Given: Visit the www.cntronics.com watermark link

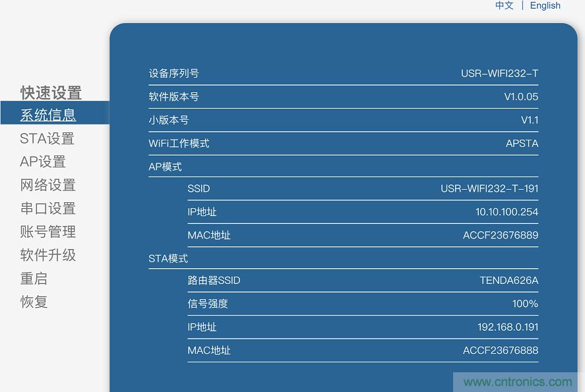Looking at the screenshot, I should tap(517, 381).
